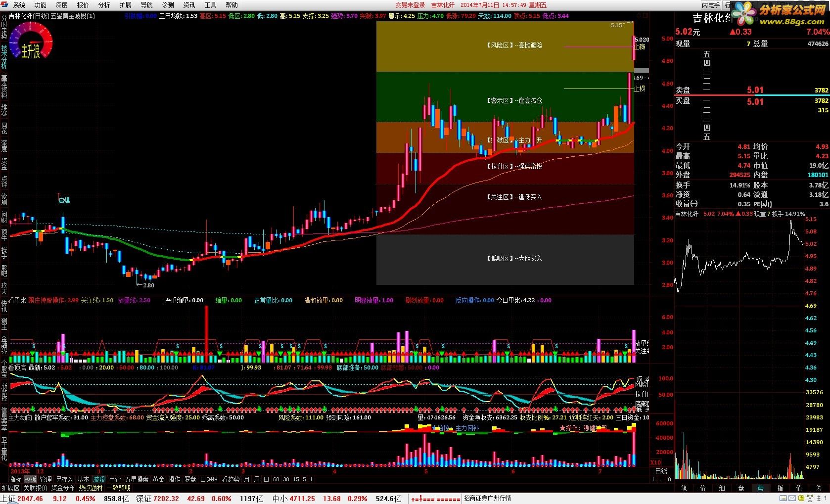Image resolution: width=830 pixels, height=504 pixels.
Task: Select the 日超短 template tab
Action: [209, 479]
